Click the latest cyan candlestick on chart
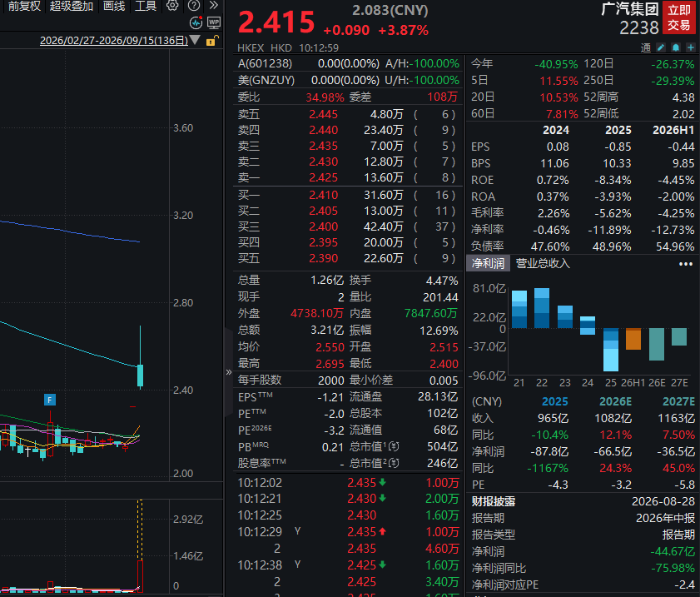700x597 pixels. click(140, 376)
